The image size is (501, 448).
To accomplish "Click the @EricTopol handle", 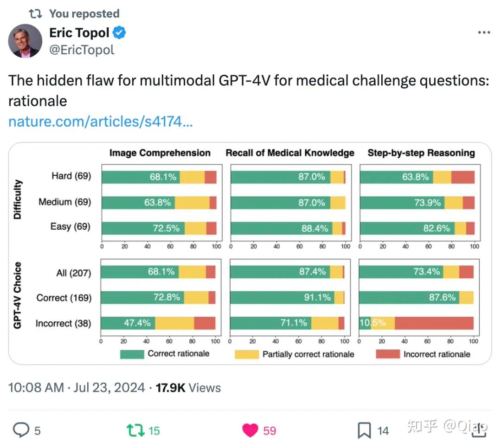I will click(82, 49).
